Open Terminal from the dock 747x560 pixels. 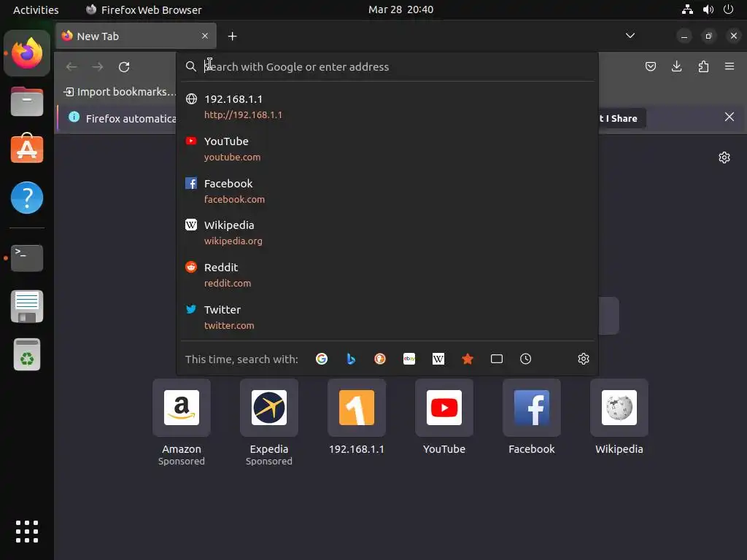tap(27, 258)
